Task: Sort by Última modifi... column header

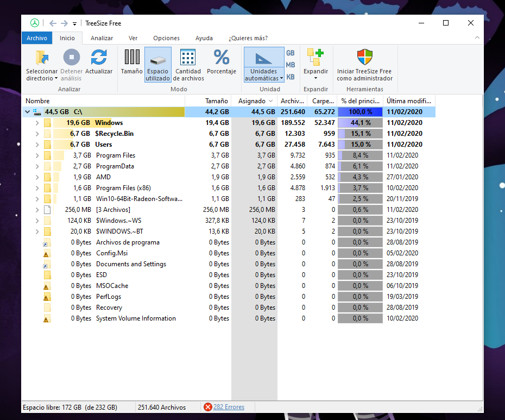Action: pos(409,101)
